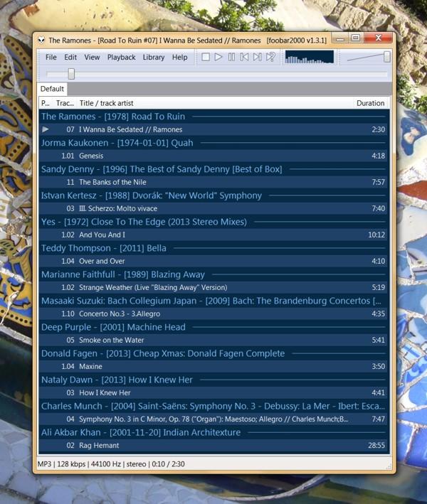The image size is (427, 504).
Task: Click the spectrum visualization display
Action: [x=310, y=57]
